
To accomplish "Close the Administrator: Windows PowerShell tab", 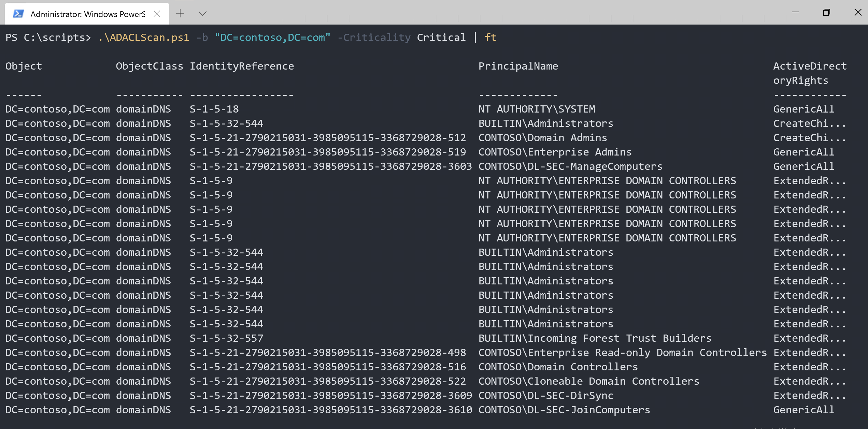I will coord(157,14).
